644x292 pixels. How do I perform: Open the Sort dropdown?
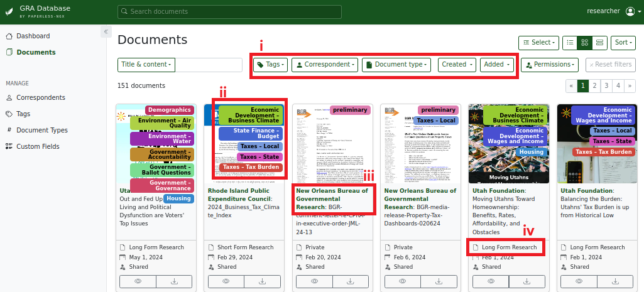pos(623,42)
